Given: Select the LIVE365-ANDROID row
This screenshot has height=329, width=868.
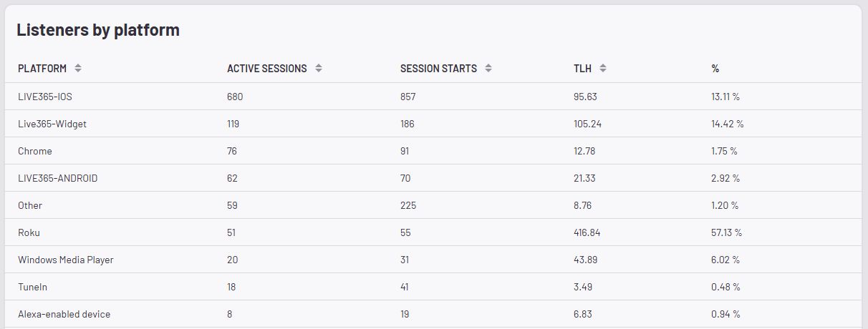Looking at the screenshot, I should [57, 178].
